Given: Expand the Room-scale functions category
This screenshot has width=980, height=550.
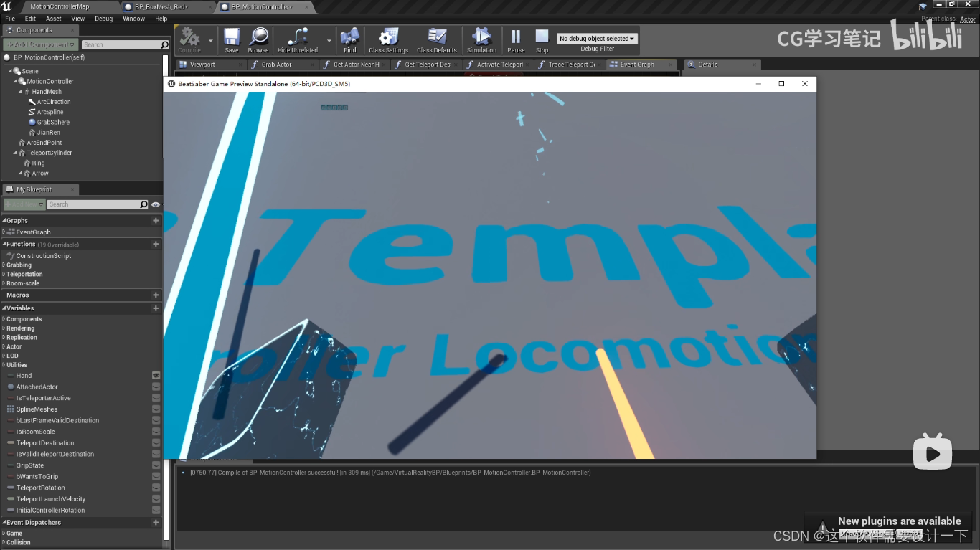Looking at the screenshot, I should pyautogui.click(x=4, y=283).
